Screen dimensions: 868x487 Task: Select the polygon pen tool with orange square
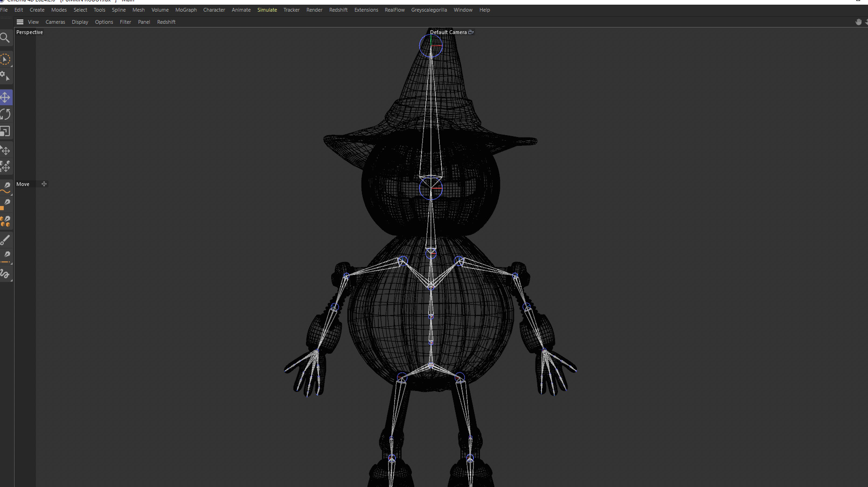(5, 205)
